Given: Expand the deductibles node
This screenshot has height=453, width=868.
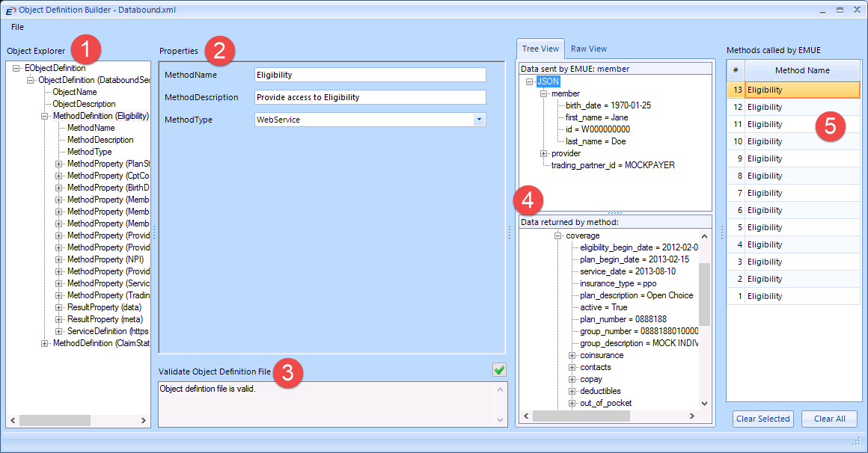Looking at the screenshot, I should pyautogui.click(x=572, y=391).
